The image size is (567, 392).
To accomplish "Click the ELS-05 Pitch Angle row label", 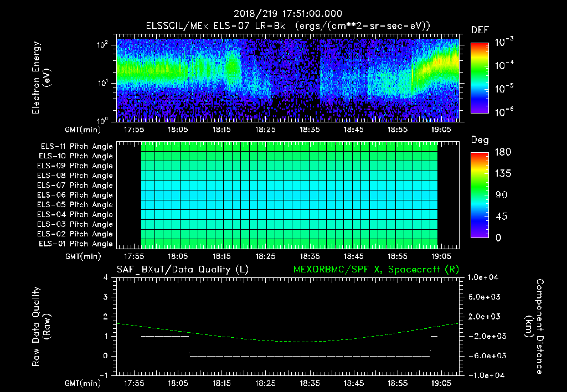I will (x=75, y=205).
